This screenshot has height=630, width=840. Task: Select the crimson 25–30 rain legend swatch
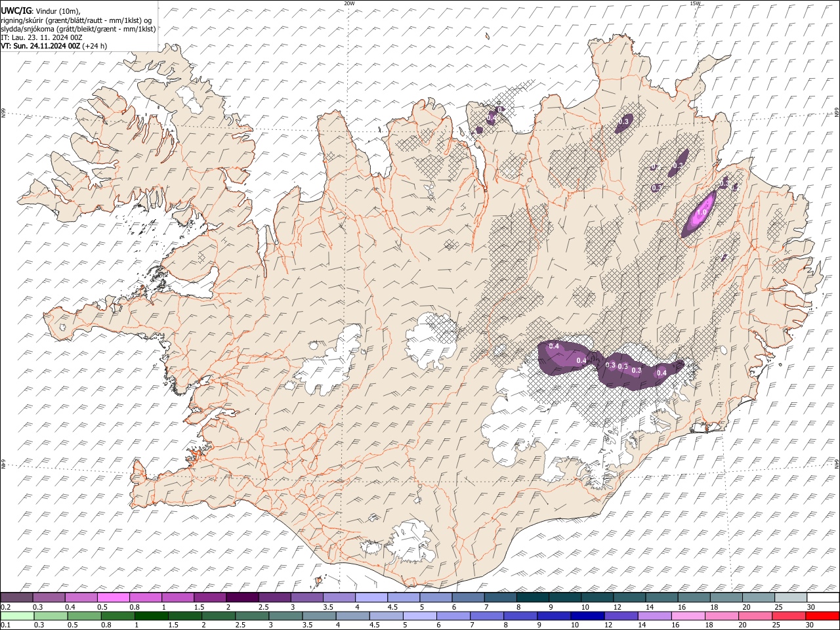(x=789, y=616)
